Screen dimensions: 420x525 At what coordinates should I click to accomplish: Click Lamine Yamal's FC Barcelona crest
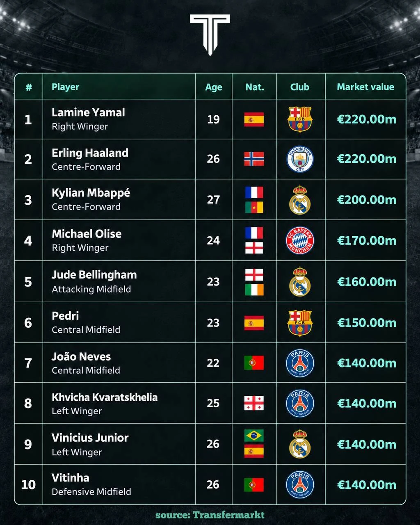click(300, 119)
